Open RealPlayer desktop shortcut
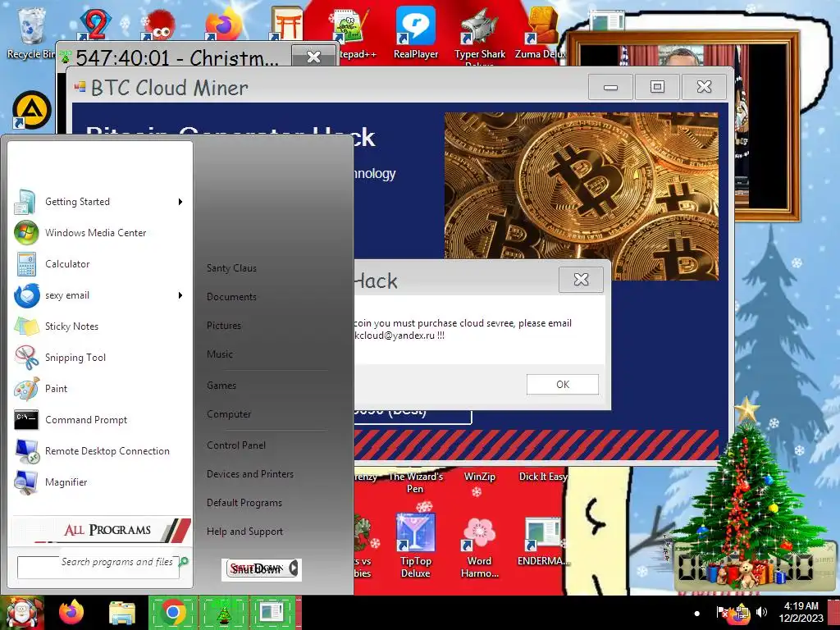The height and width of the screenshot is (630, 840). pyautogui.click(x=415, y=32)
